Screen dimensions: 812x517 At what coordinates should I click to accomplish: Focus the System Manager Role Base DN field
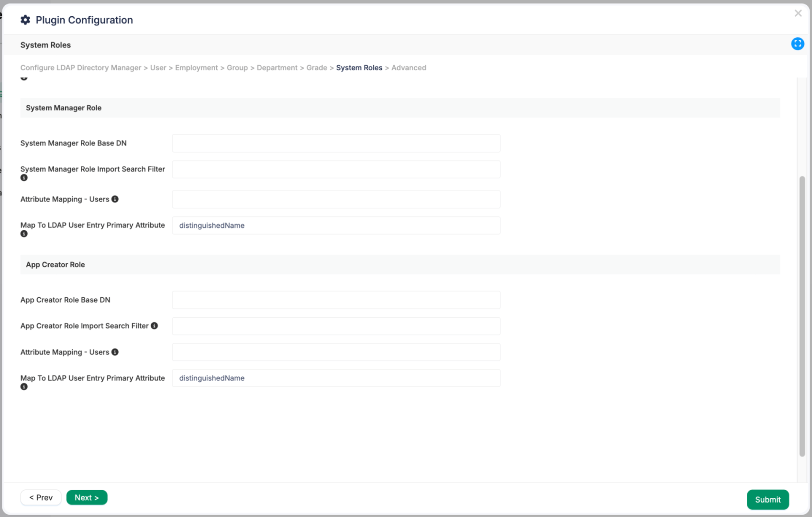pos(336,143)
